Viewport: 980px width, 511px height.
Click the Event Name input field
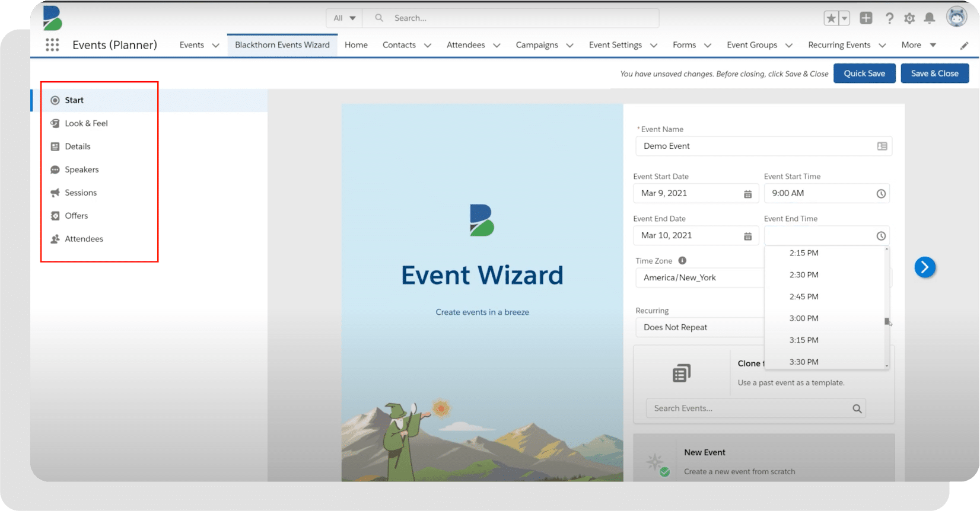(764, 146)
